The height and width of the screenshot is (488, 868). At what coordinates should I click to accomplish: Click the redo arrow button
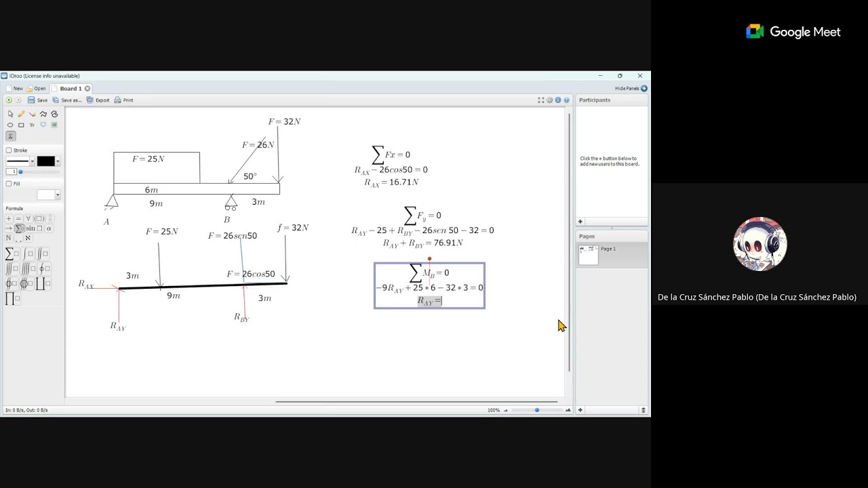[18, 100]
